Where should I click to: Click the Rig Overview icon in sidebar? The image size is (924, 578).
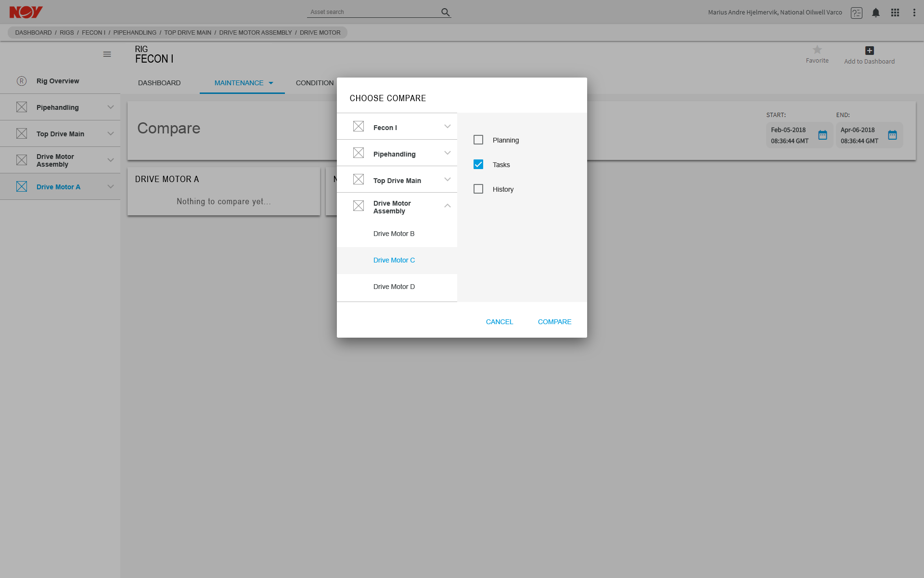(x=22, y=81)
